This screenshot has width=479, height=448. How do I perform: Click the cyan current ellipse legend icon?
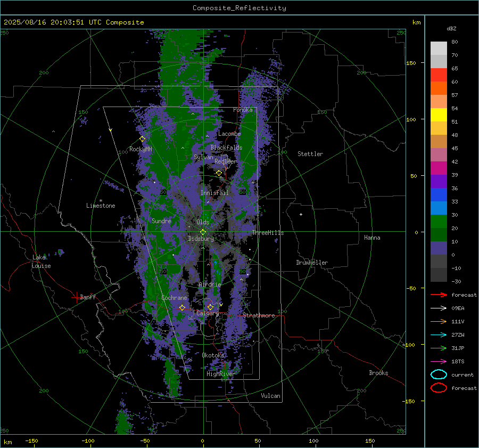pos(439,374)
